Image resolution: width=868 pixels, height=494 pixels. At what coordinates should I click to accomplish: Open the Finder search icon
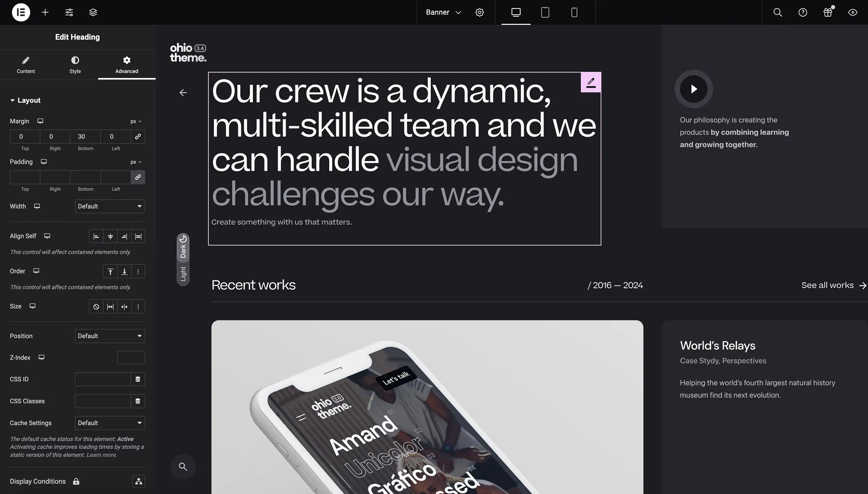pyautogui.click(x=777, y=13)
